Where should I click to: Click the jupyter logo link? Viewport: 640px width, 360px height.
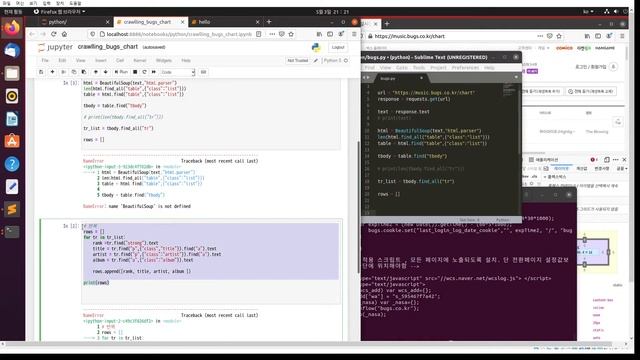[x=55, y=47]
